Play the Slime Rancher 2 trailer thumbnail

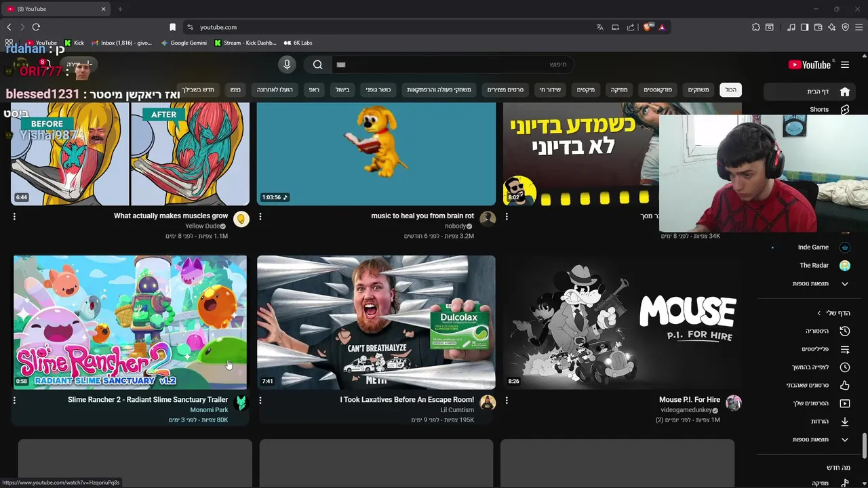tap(130, 322)
